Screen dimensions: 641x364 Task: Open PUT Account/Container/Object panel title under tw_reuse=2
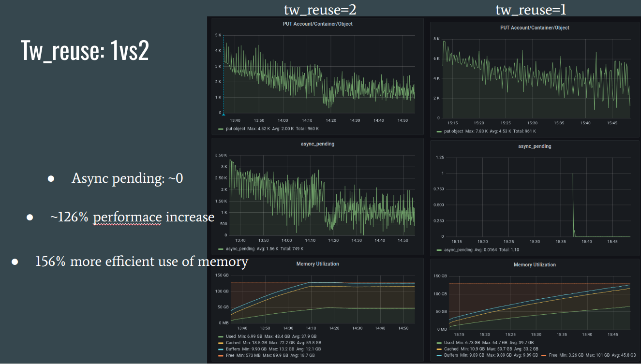[x=318, y=24]
